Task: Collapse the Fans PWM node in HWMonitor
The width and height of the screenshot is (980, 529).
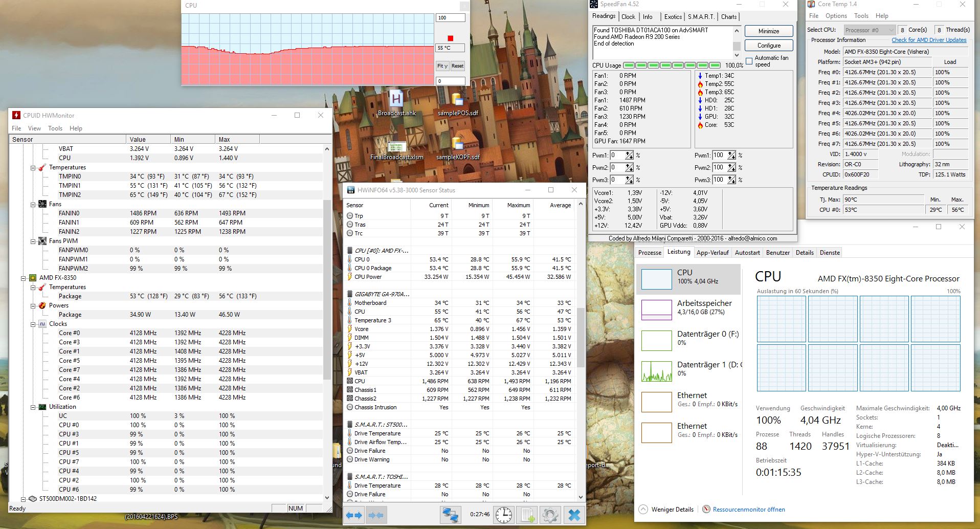Action: [33, 241]
